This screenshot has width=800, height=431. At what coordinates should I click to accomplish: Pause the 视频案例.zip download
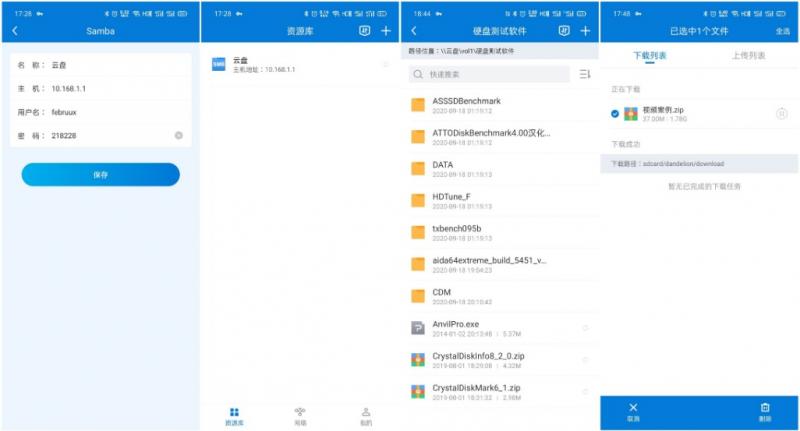coord(782,114)
